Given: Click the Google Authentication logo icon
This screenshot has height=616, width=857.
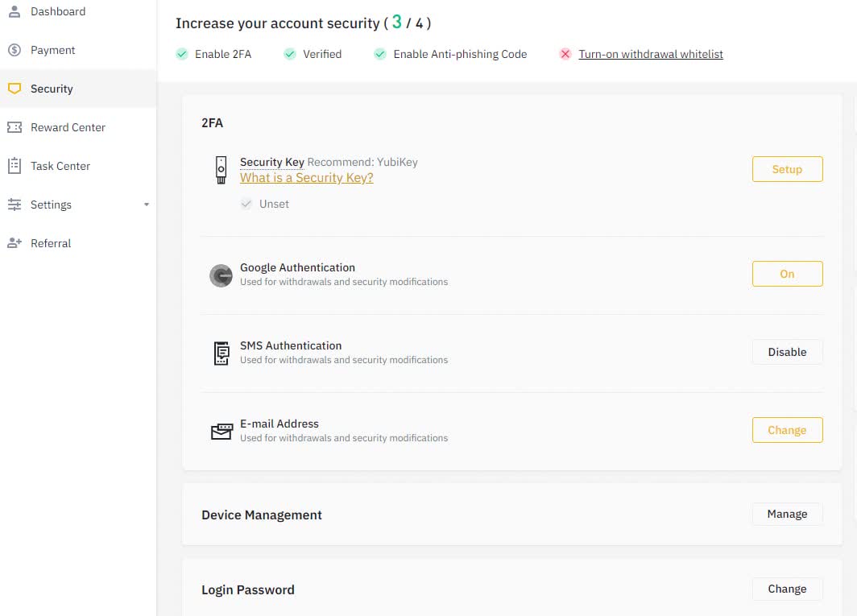Looking at the screenshot, I should point(221,275).
